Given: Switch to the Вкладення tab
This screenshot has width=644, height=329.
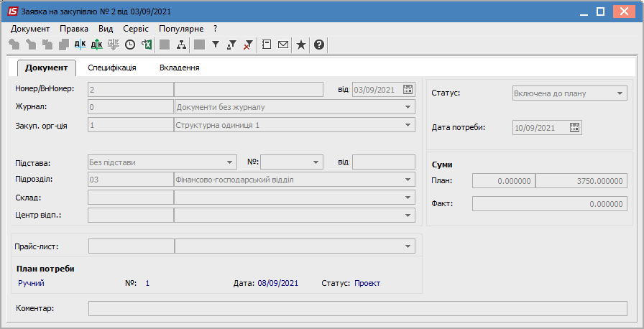Looking at the screenshot, I should tap(180, 68).
